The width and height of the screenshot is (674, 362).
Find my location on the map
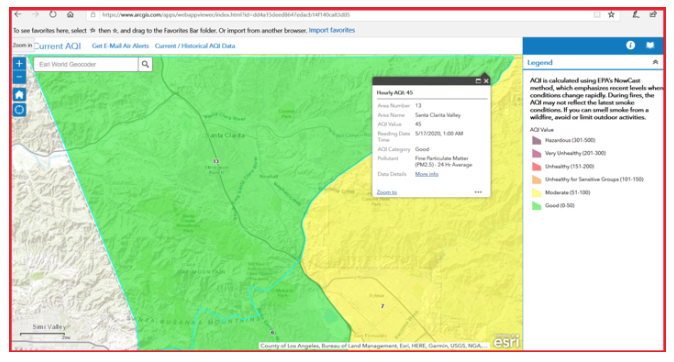coord(19,110)
